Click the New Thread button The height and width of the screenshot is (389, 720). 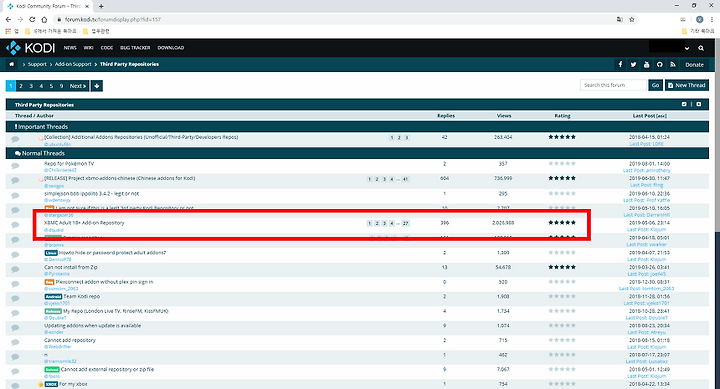click(x=687, y=85)
